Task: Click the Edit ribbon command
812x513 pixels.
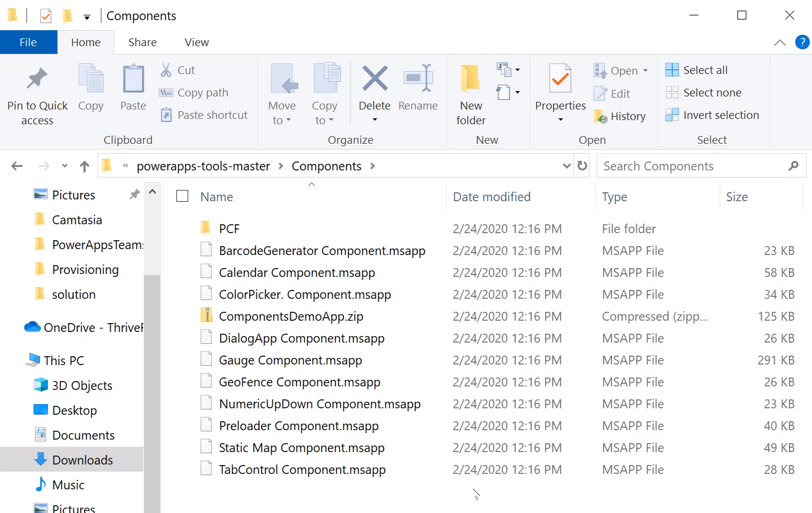Action: pos(612,93)
